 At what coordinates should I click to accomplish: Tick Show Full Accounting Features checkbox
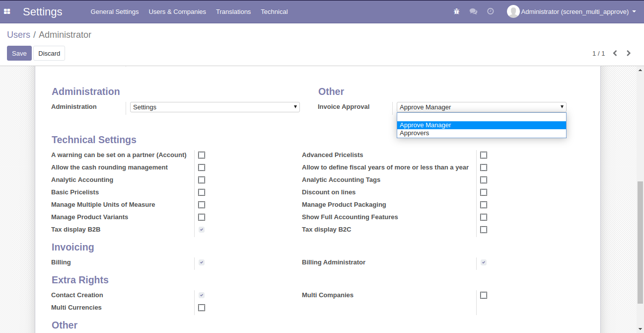tap(484, 217)
